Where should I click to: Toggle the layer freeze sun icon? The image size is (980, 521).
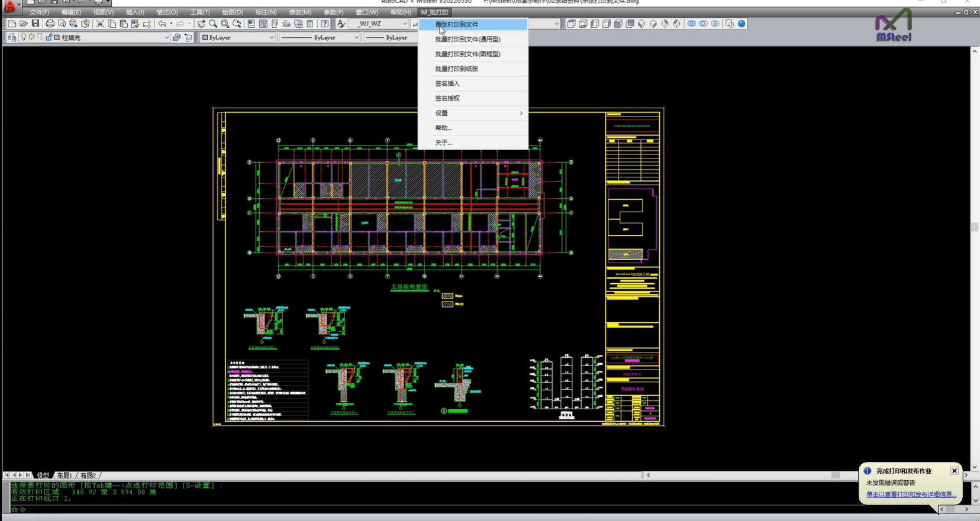point(32,37)
